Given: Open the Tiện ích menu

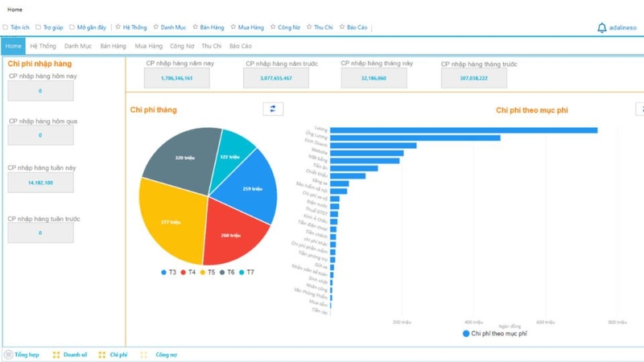Looking at the screenshot, I should coord(16,27).
